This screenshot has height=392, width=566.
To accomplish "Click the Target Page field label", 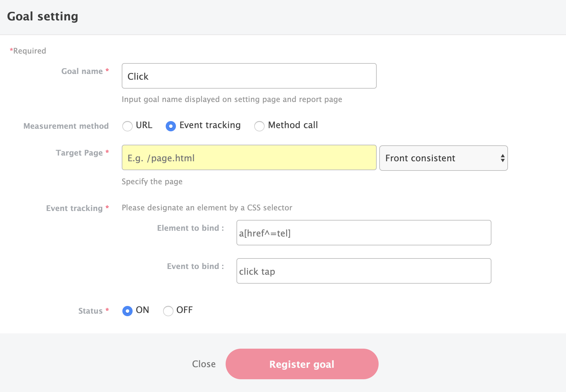I will 79,153.
